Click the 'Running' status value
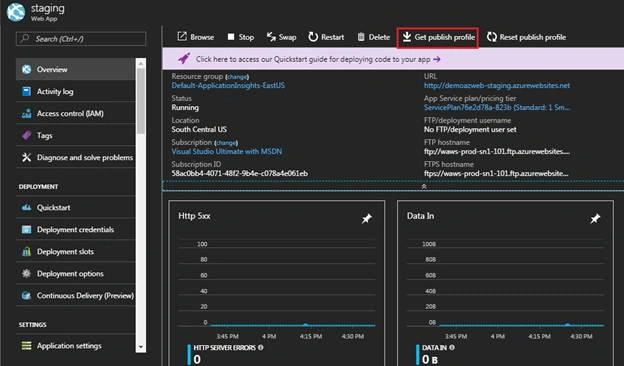 click(x=185, y=107)
